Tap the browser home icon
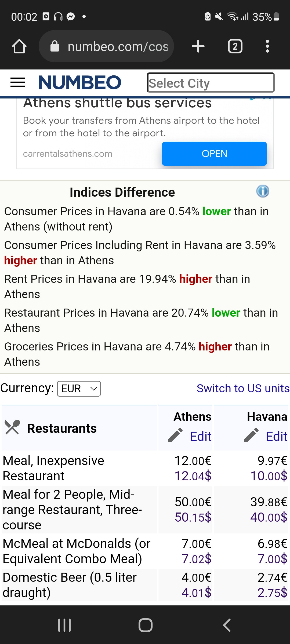The width and height of the screenshot is (290, 644). coord(19,46)
